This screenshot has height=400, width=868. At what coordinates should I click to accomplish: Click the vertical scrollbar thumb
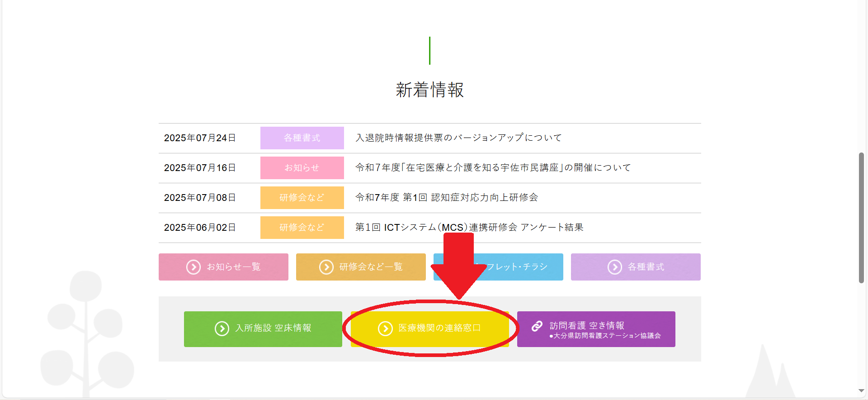click(861, 217)
